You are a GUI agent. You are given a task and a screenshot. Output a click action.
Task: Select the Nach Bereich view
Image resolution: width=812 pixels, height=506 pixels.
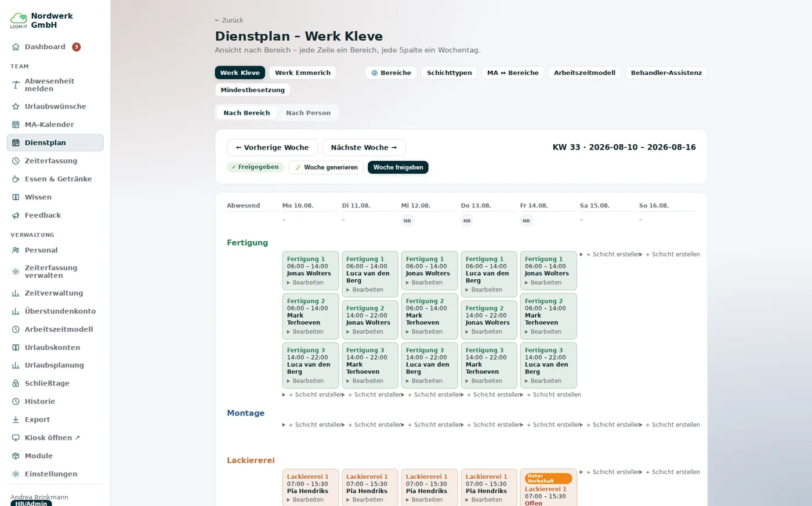pos(246,113)
